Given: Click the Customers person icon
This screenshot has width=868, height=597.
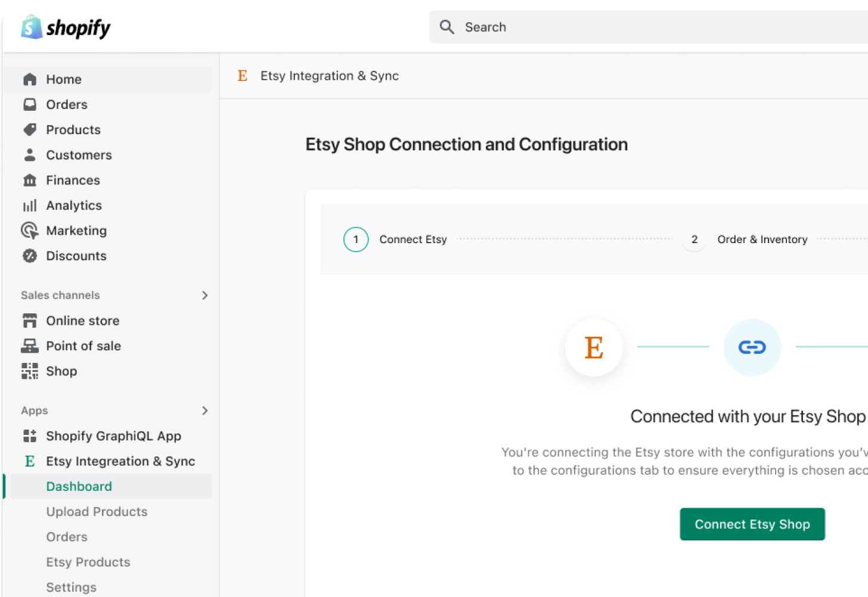Looking at the screenshot, I should point(30,155).
